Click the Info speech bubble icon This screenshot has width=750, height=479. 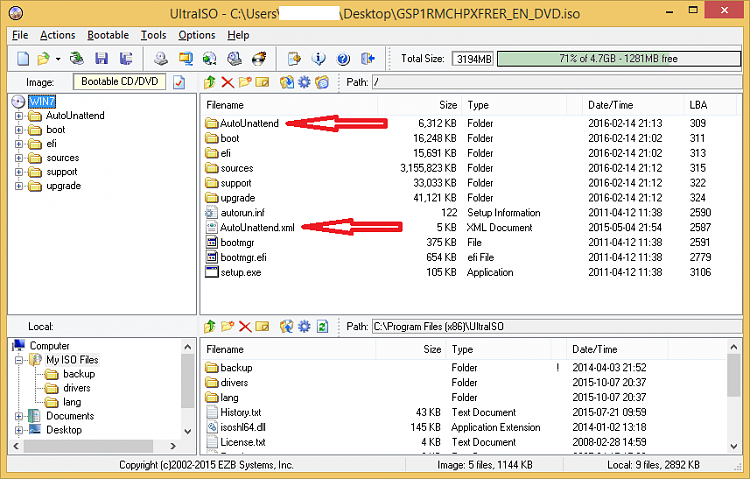coord(319,58)
